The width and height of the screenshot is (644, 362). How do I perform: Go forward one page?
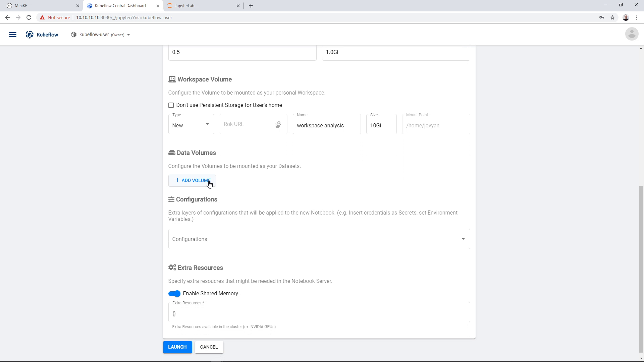[x=18, y=17]
